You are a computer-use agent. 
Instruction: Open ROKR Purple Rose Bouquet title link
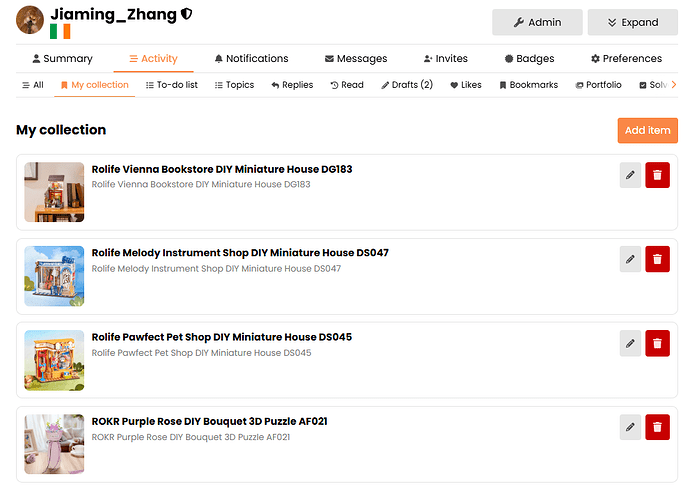tap(209, 422)
